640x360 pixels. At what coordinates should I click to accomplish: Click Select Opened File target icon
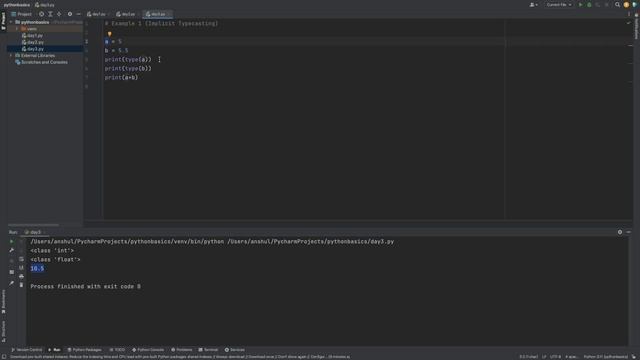tap(41, 14)
